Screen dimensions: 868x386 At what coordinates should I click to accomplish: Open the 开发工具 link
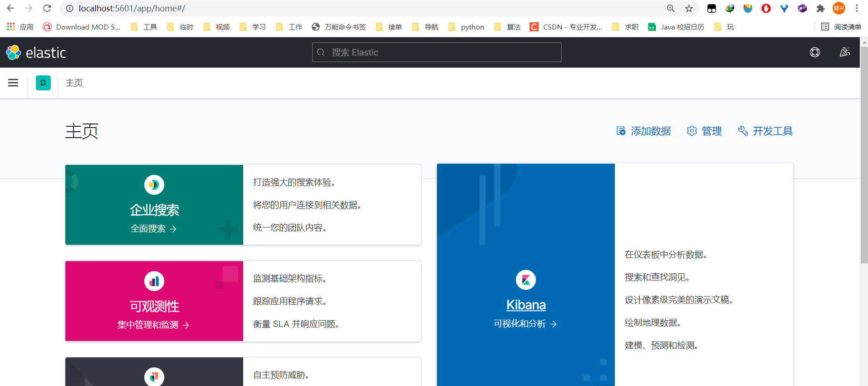[765, 131]
